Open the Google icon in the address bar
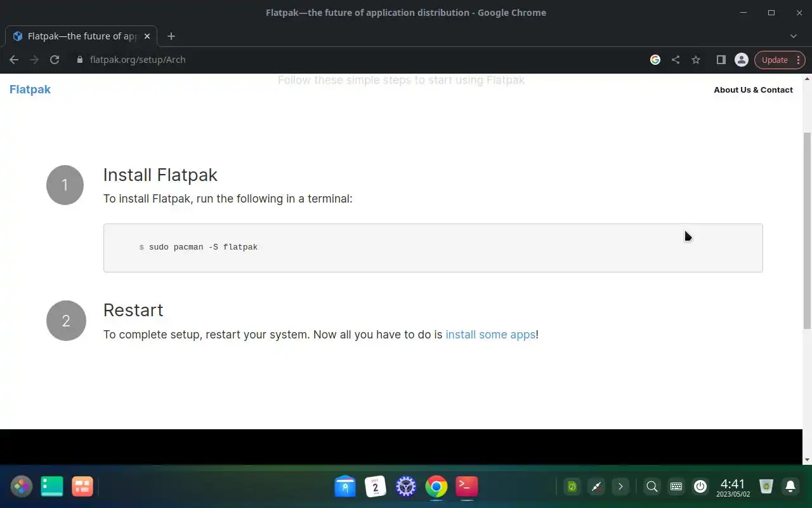 tap(655, 60)
